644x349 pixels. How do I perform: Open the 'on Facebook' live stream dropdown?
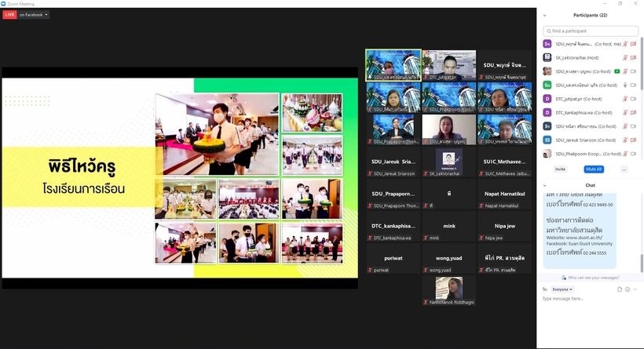34,15
